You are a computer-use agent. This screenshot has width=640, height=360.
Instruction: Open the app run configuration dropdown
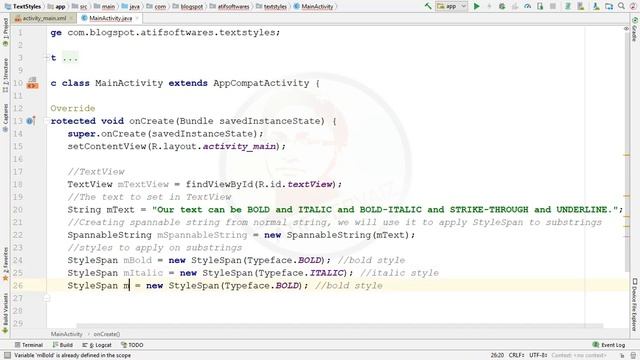(451, 6)
